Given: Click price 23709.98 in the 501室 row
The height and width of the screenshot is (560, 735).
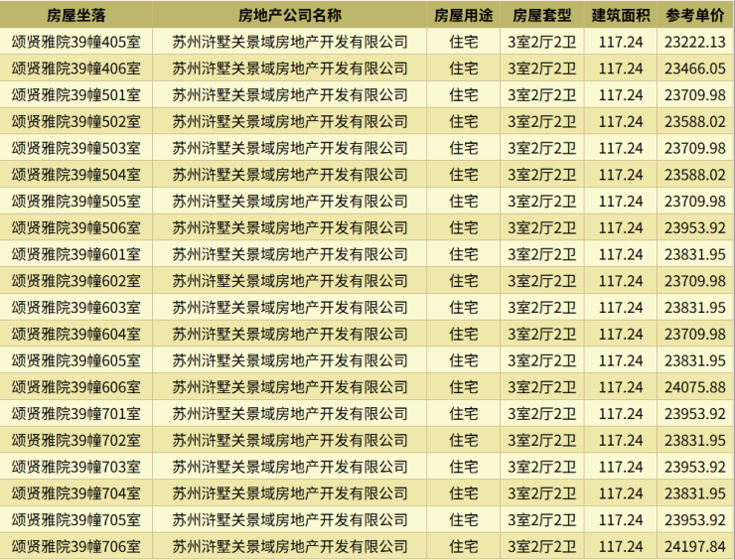Looking at the screenshot, I should click(x=695, y=95).
